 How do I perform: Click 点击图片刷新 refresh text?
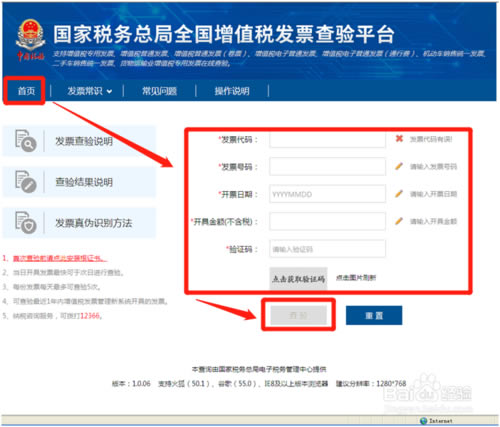[356, 278]
